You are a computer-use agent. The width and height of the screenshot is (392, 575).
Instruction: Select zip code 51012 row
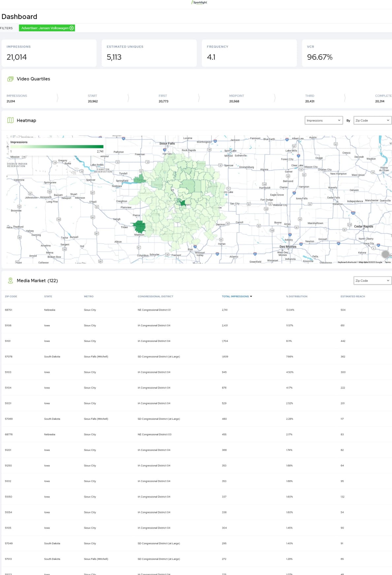[196, 481]
